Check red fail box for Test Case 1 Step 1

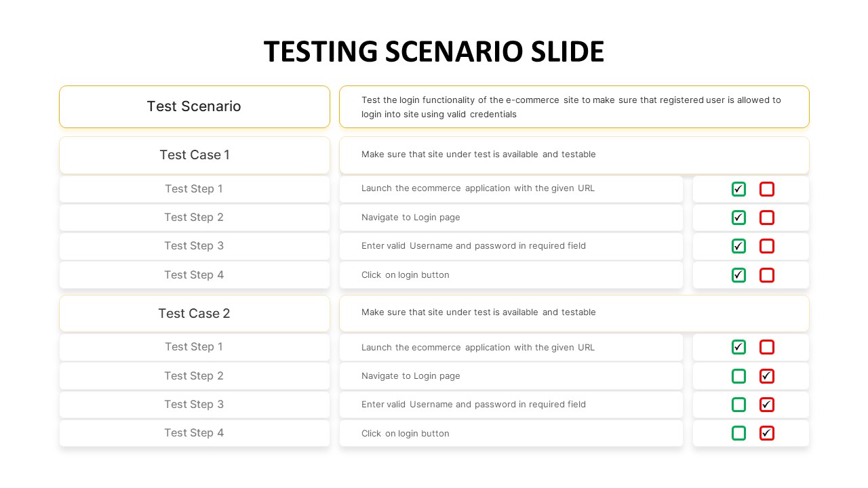click(x=767, y=189)
